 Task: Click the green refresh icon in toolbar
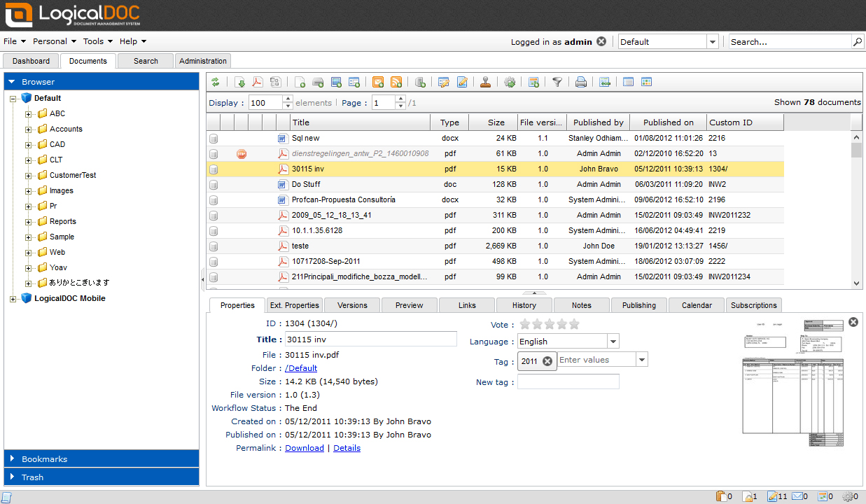[x=216, y=82]
